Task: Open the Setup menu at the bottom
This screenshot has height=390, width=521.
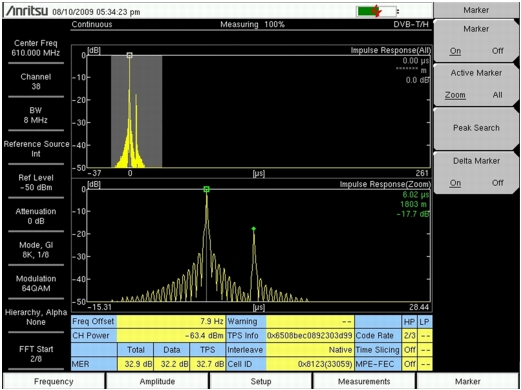Action: tap(261, 381)
